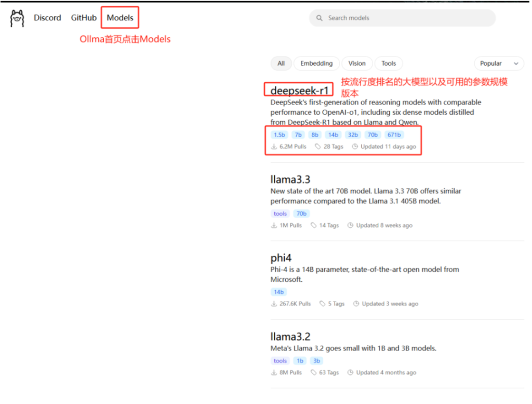The height and width of the screenshot is (404, 532).
Task: Open the llama3.3 model page
Action: click(290, 179)
